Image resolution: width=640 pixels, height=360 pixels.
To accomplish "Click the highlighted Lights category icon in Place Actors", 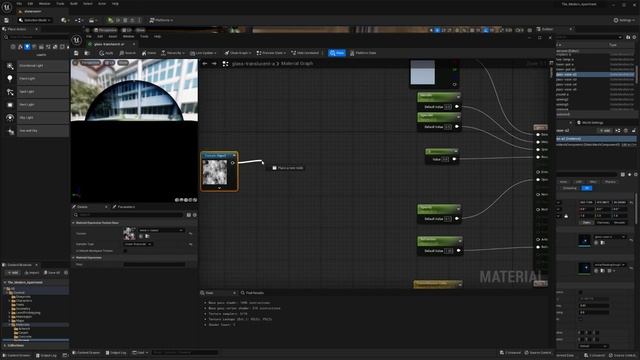I will click(27, 47).
